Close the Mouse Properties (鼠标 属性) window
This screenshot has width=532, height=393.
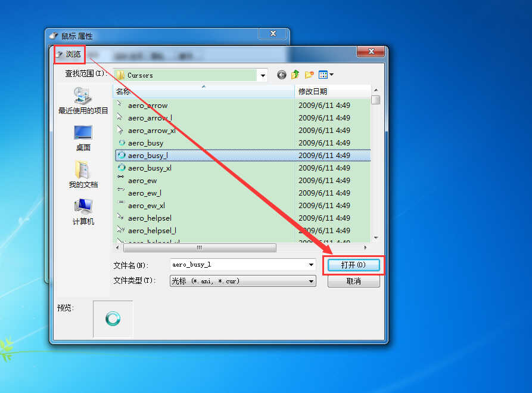point(273,33)
